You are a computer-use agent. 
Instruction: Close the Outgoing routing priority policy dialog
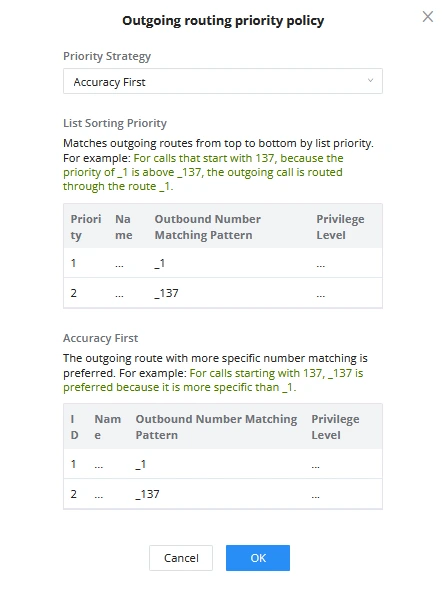point(428,17)
